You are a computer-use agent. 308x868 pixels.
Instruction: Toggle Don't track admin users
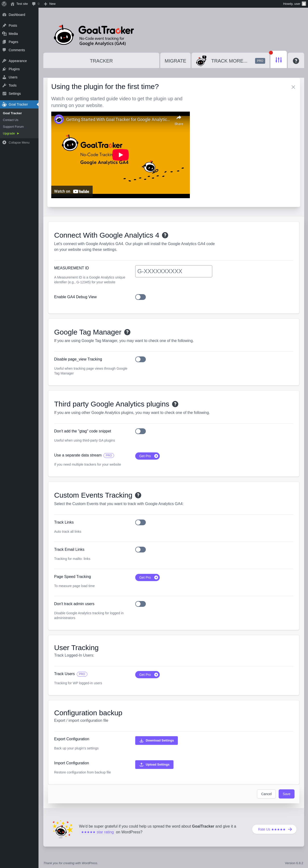click(x=140, y=603)
